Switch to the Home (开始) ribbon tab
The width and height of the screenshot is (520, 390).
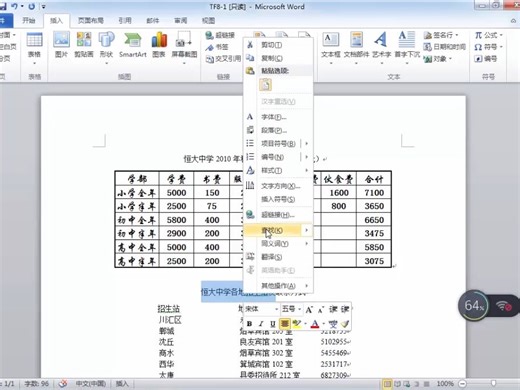click(29, 21)
